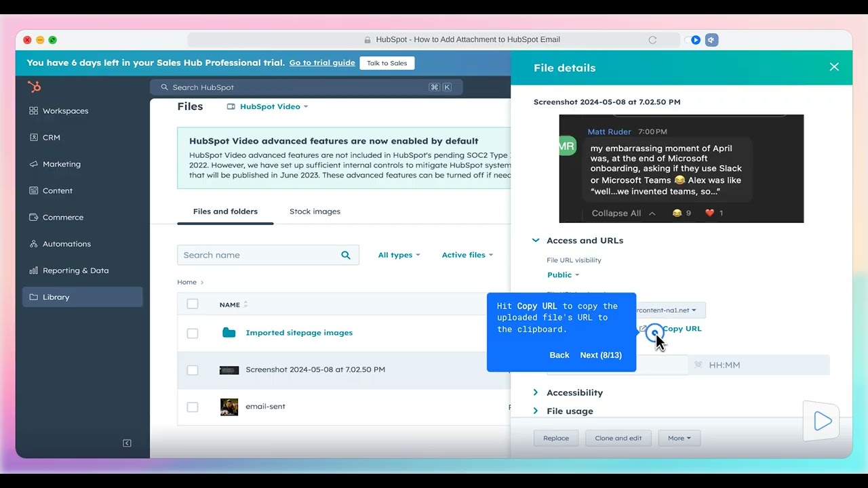Screen dimensions: 868x488
Task: Click the Screenshot 2024-05-08 file thumbnail in list
Action: coord(229,370)
